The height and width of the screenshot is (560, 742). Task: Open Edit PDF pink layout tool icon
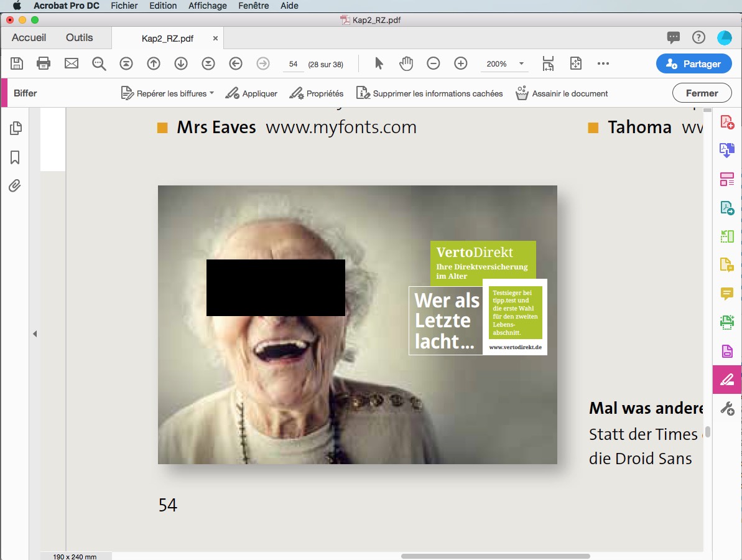click(x=727, y=179)
